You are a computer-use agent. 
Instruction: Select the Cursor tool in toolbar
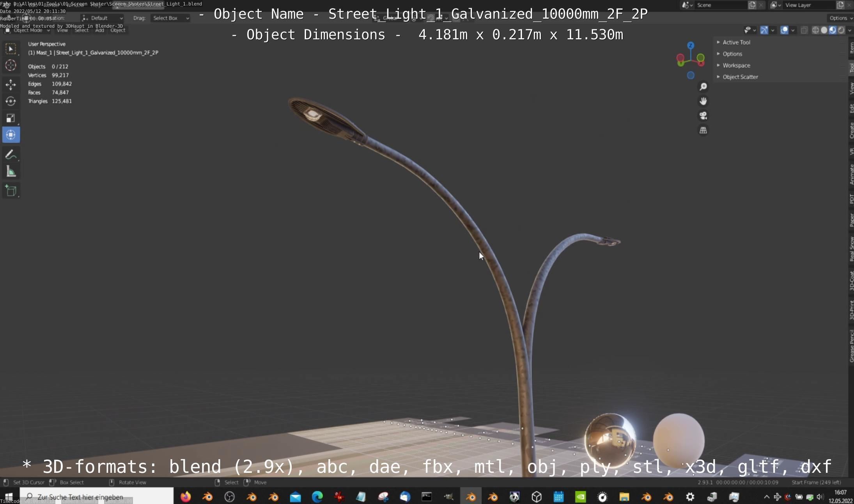coord(11,65)
